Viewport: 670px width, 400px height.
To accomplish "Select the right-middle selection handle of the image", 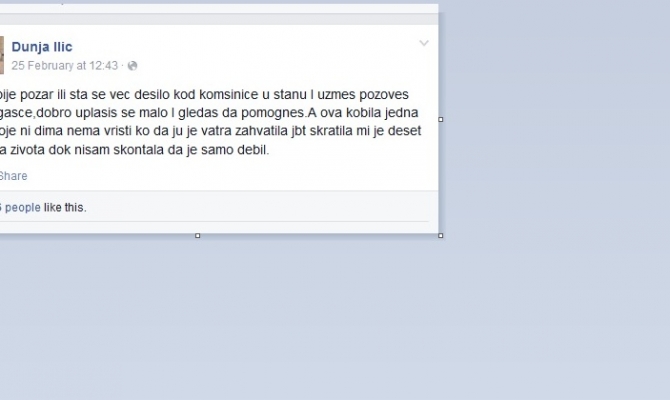I will tap(441, 120).
